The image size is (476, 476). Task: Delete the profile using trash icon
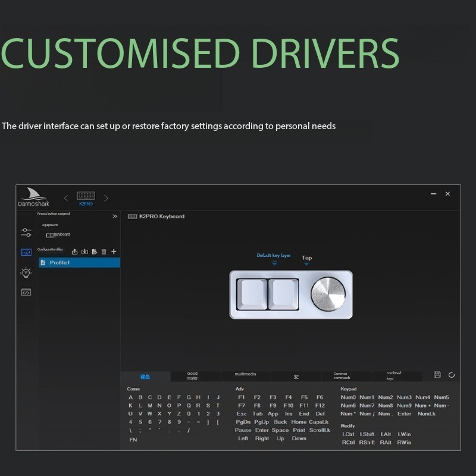[104, 252]
